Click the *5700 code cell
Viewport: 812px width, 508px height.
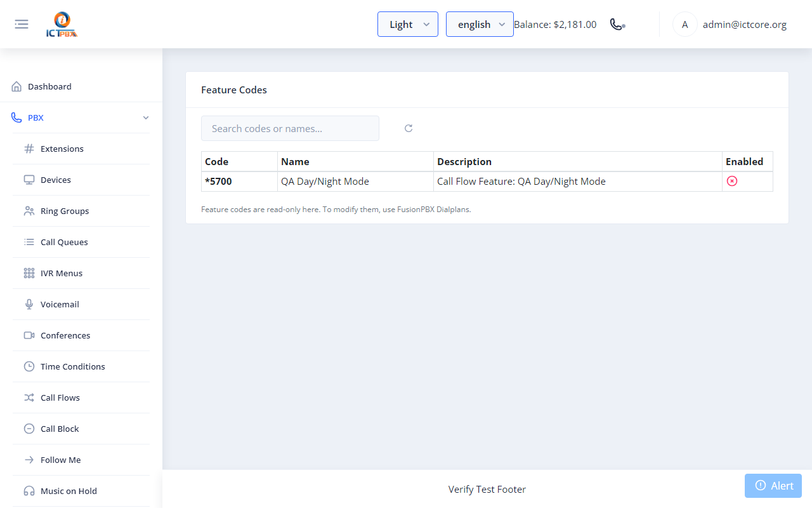(239, 182)
